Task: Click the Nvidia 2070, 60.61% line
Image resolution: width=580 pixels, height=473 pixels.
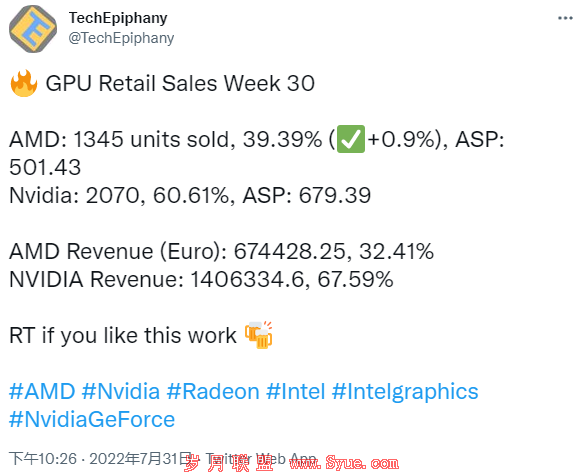Action: pos(190,195)
